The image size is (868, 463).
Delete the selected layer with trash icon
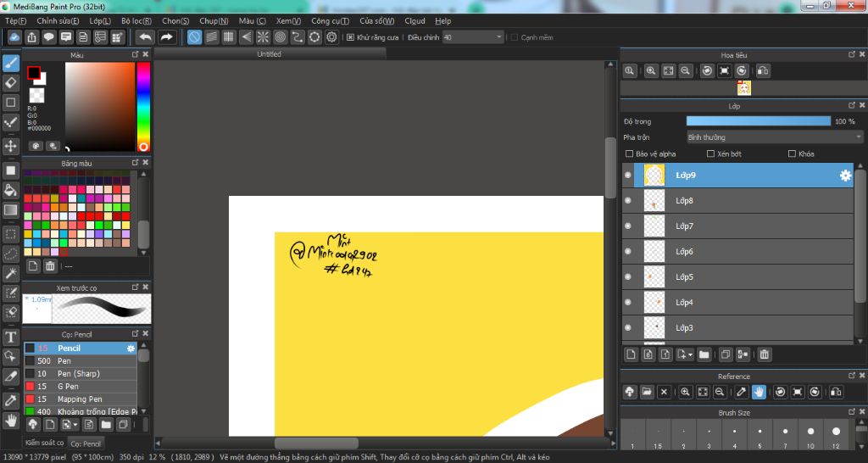click(765, 354)
